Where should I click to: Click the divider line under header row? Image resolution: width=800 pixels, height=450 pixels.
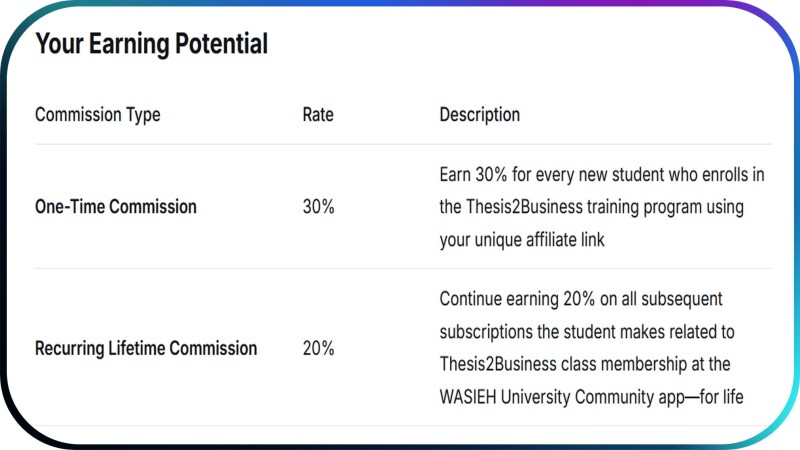tap(404, 144)
